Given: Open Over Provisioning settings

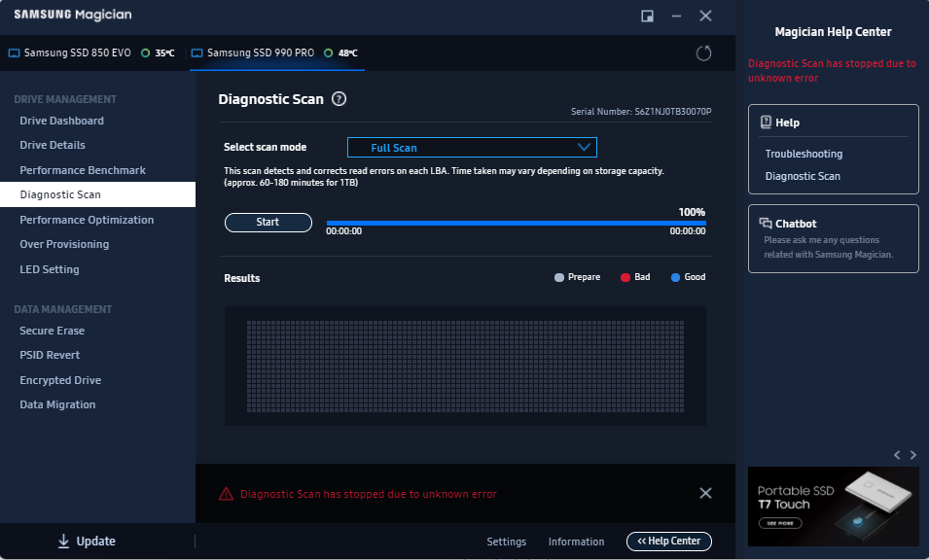Looking at the screenshot, I should (64, 244).
